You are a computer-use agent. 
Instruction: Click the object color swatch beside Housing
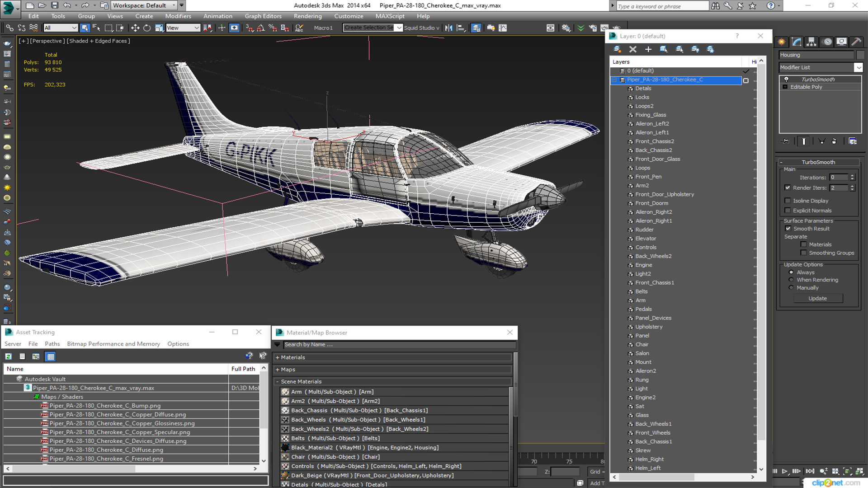860,55
